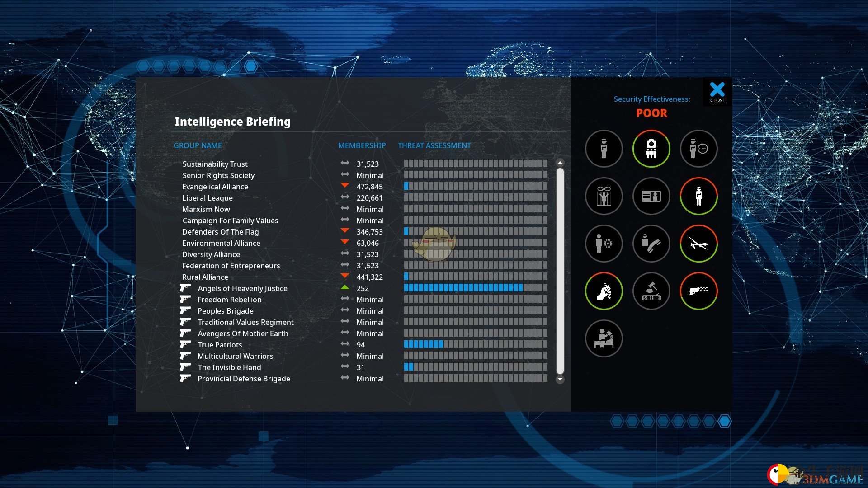This screenshot has height=488, width=868.
Task: Select Campaign For Family Values row
Action: tap(364, 221)
